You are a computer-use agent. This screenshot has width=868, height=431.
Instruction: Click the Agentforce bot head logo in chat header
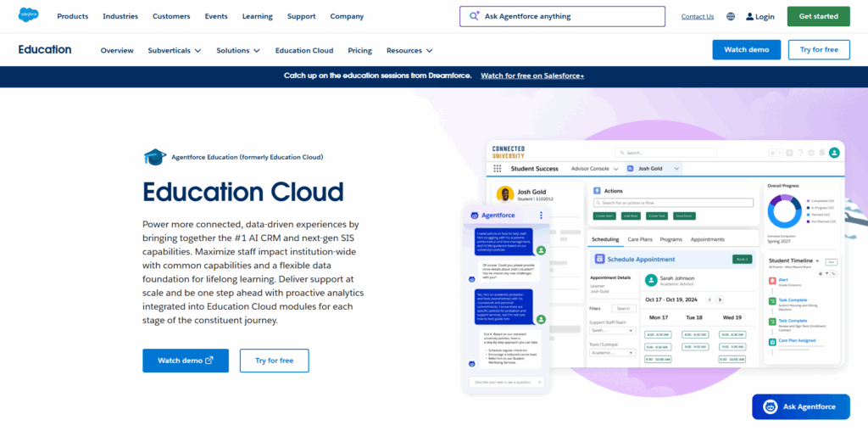[475, 215]
